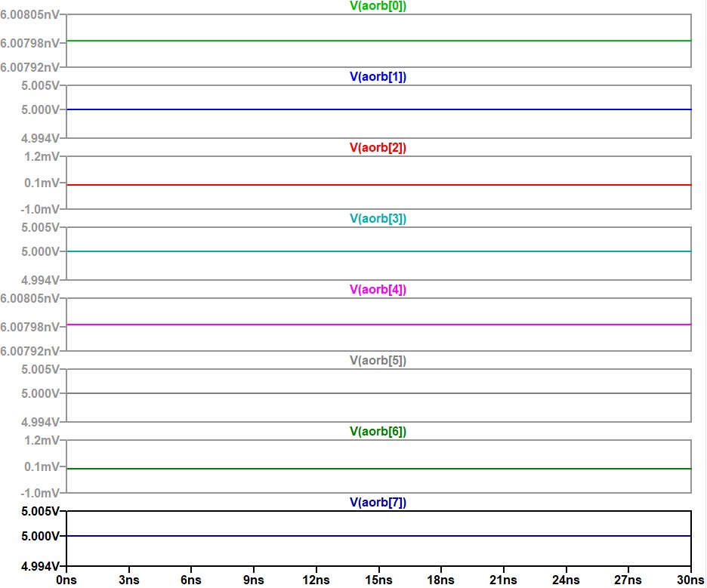Click the 15ns time axis label
This screenshot has height=588, width=707.
pyautogui.click(x=378, y=580)
